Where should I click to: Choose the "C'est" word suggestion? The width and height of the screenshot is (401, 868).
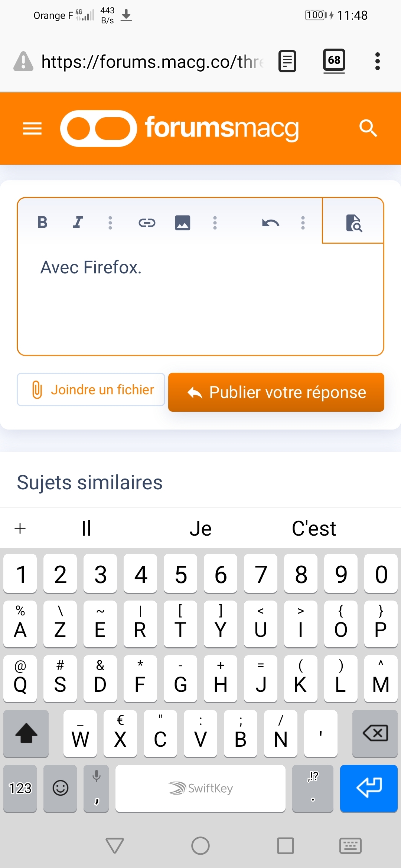click(x=314, y=528)
